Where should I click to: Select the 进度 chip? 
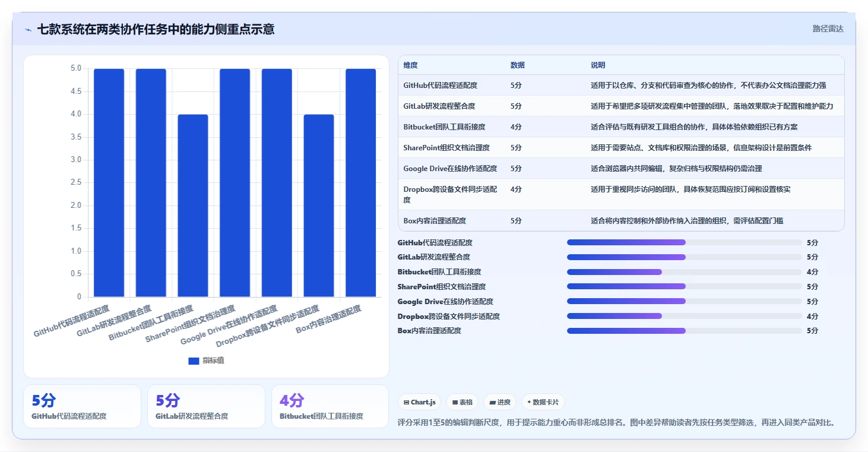[x=500, y=402]
